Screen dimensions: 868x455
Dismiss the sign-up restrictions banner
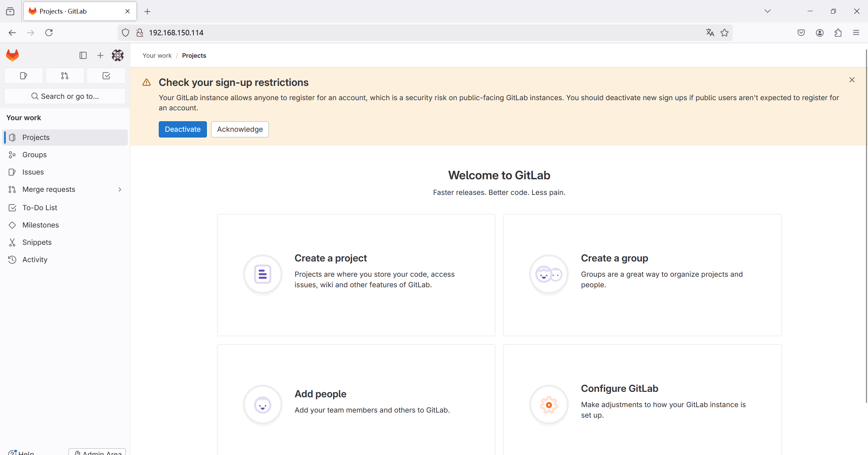[852, 80]
